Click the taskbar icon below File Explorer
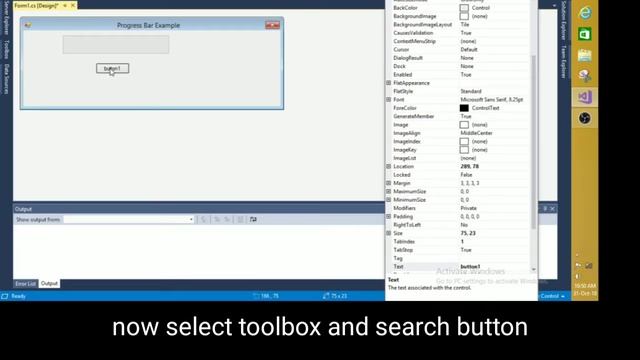 tap(585, 76)
